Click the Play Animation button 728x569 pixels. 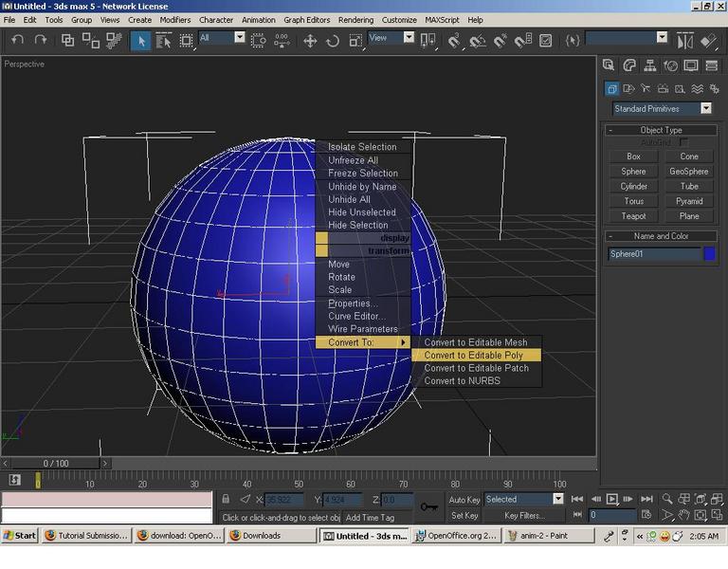pos(612,500)
